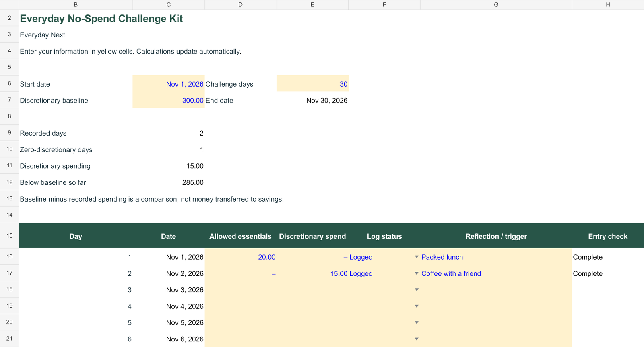
Task: Click the Allowed essentials column header
Action: pos(240,236)
